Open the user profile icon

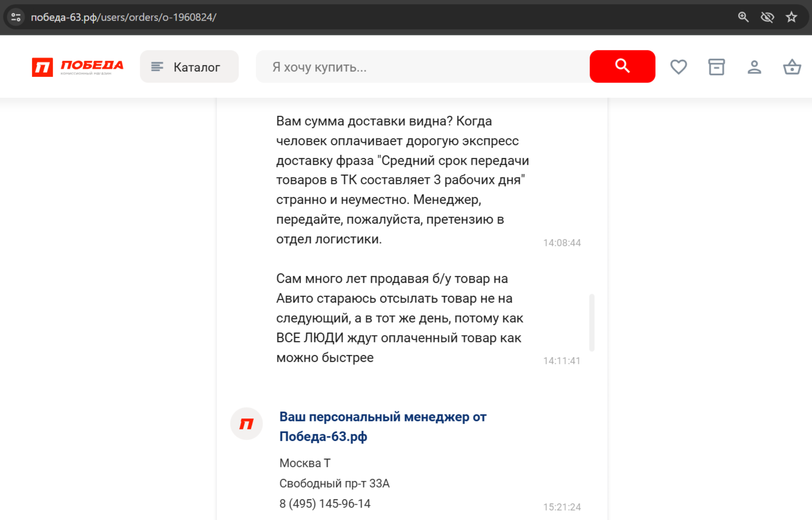[754, 67]
